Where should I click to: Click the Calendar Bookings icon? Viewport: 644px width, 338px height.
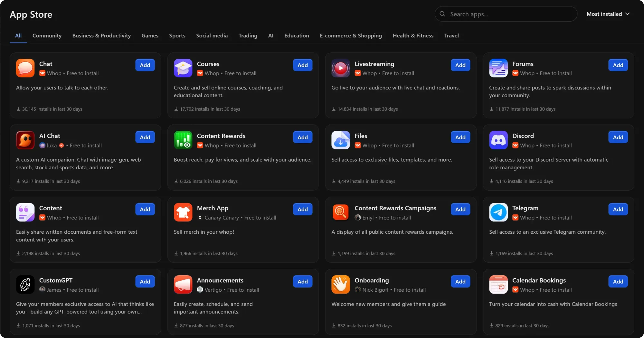498,284
